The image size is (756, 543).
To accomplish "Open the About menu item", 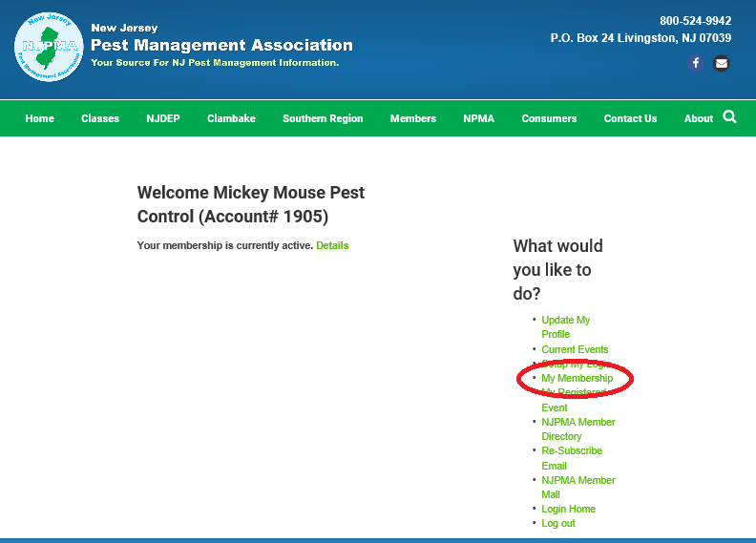I will pos(699,118).
